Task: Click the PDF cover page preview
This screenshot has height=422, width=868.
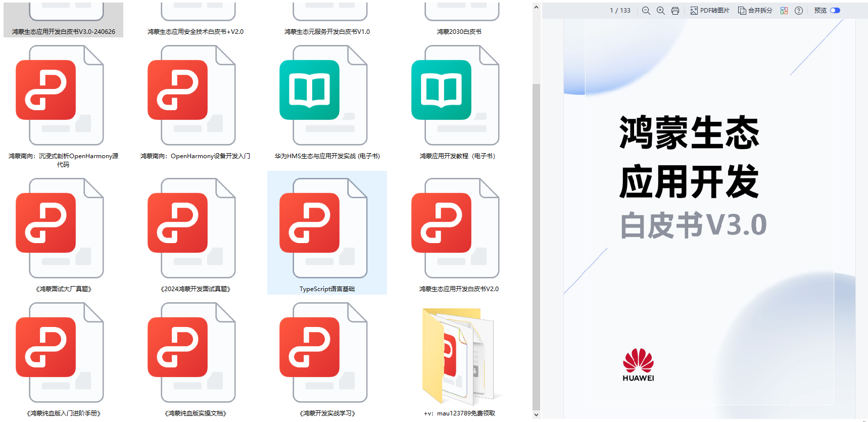Action: pos(709,218)
